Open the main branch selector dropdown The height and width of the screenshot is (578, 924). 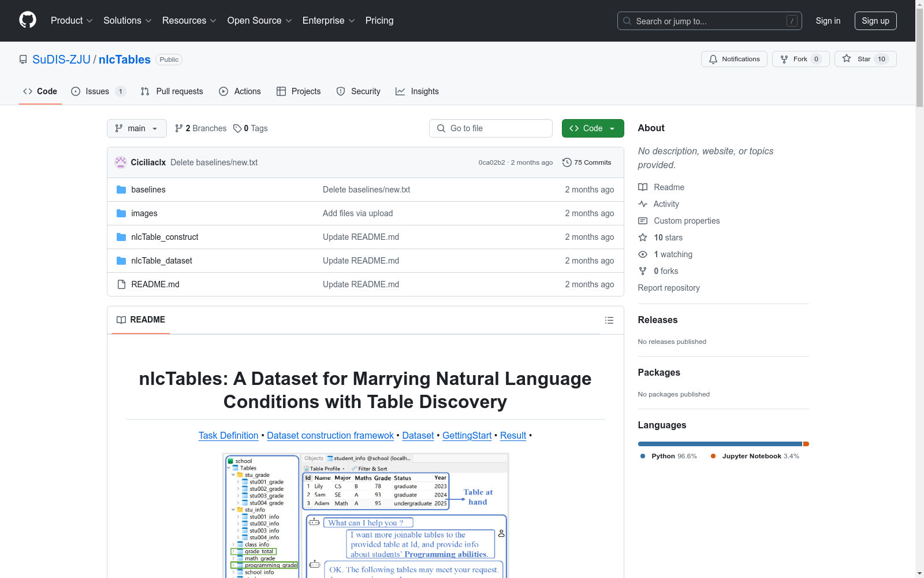pyautogui.click(x=137, y=128)
